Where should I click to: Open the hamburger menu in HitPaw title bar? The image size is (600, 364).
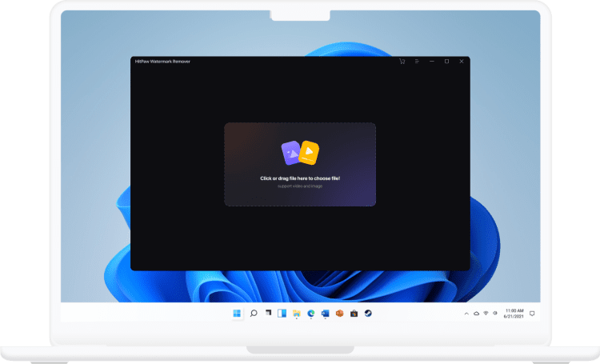417,62
